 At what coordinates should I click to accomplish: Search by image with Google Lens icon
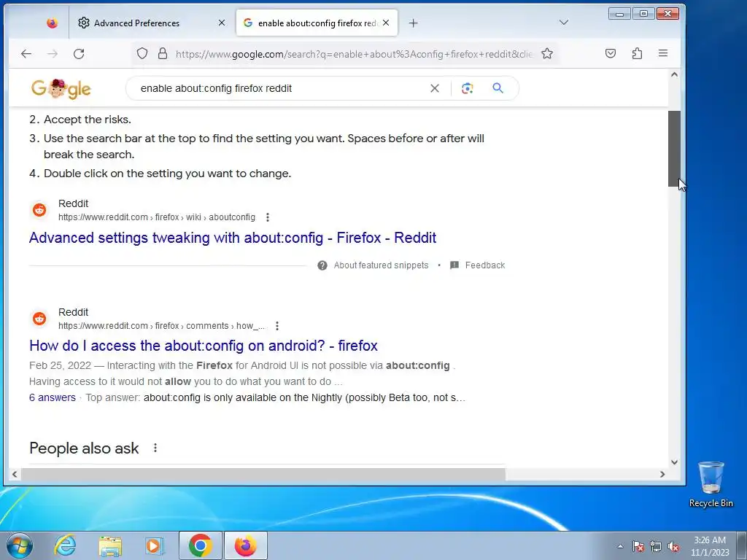(x=468, y=88)
